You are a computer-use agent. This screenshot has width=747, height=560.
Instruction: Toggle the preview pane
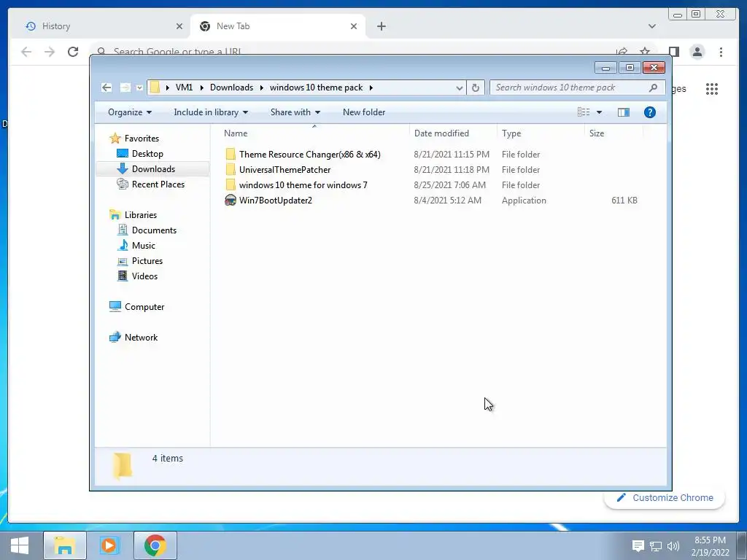(623, 112)
